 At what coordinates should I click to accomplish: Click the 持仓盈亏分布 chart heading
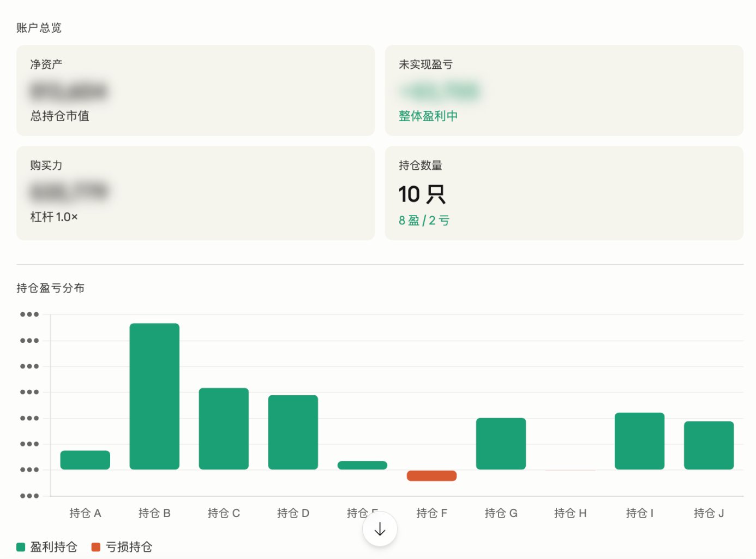(x=50, y=288)
